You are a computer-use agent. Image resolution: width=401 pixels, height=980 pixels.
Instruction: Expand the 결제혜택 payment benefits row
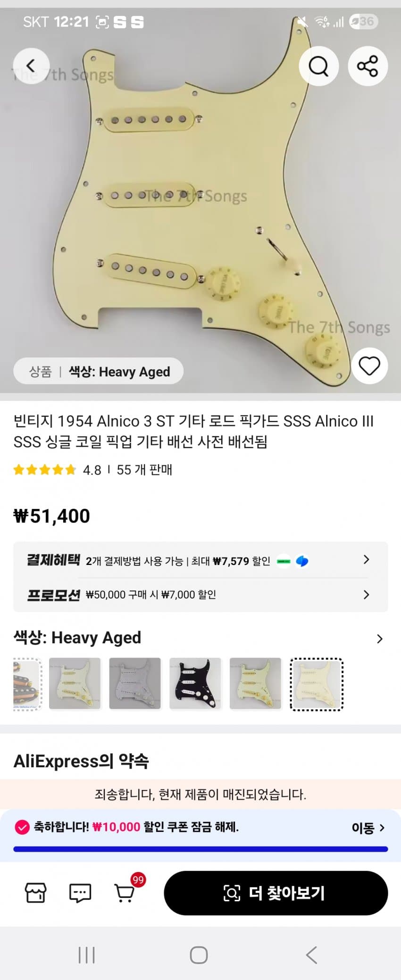coord(200,560)
